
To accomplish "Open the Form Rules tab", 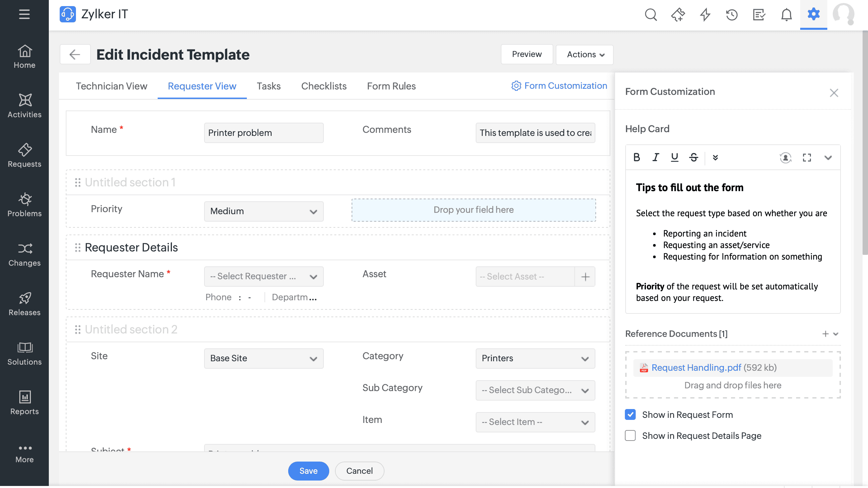I will 391,86.
